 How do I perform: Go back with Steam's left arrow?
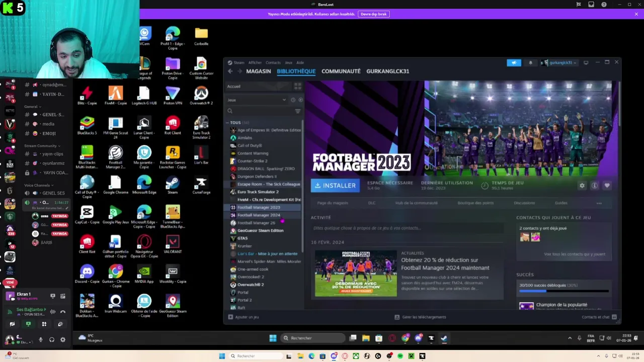tap(230, 71)
